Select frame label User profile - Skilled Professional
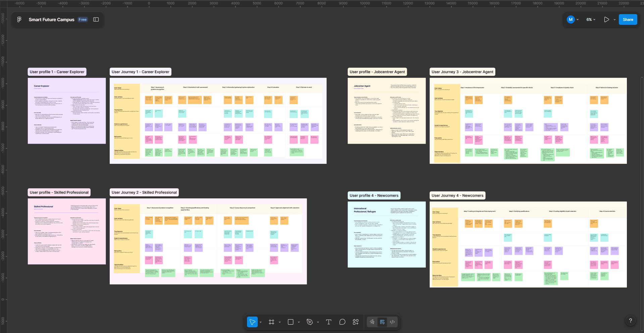Screen dimensions: 644x333 point(59,192)
